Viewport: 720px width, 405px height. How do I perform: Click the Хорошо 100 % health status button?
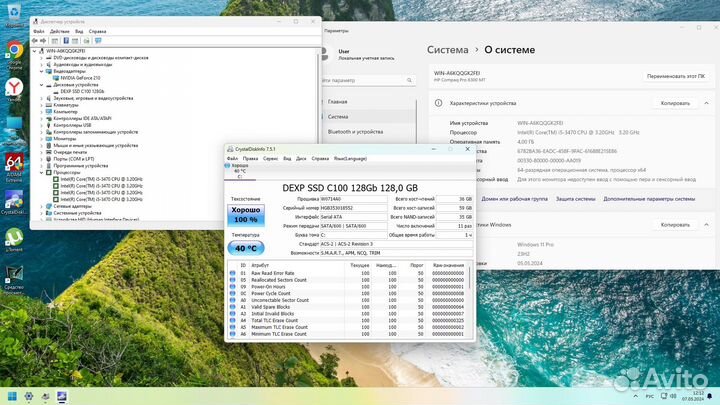[x=246, y=214]
